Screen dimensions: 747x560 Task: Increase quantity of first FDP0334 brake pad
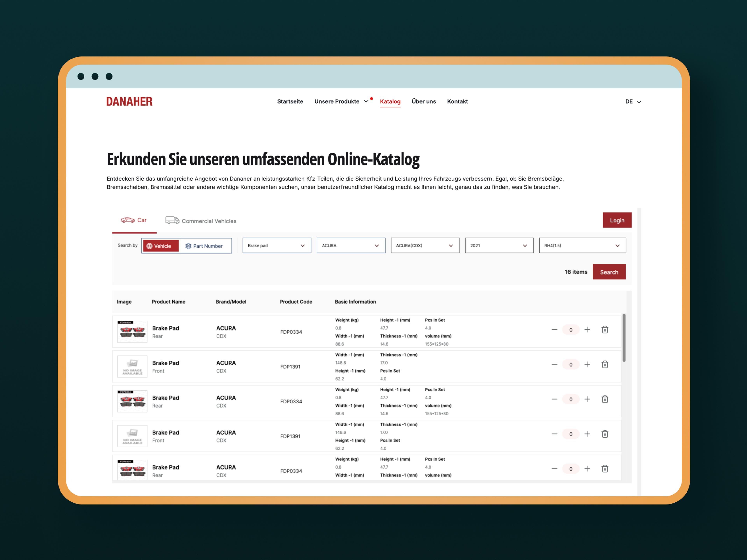tap(587, 329)
